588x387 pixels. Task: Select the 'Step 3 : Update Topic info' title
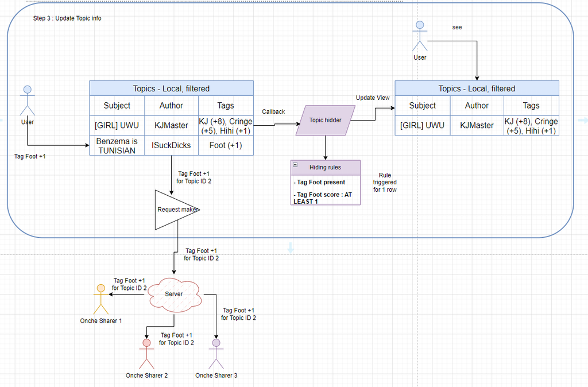pos(67,18)
